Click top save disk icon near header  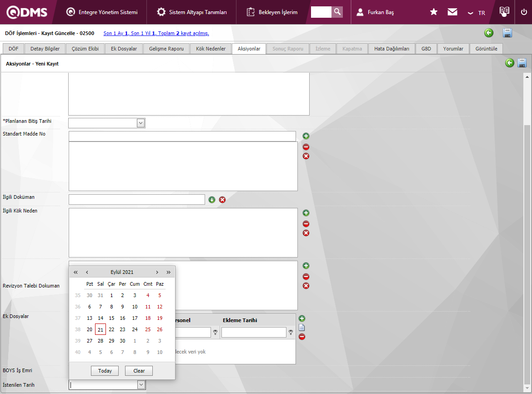[x=507, y=33]
